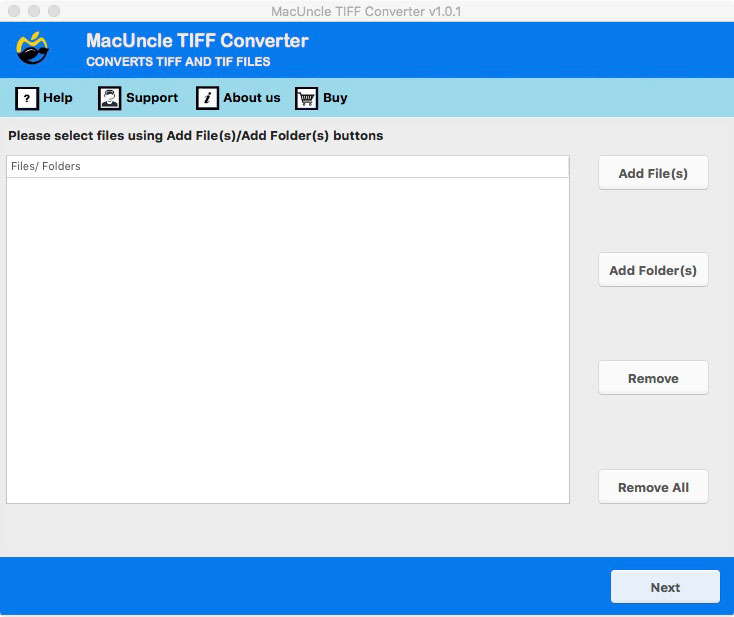Click the Remove All button
Image resolution: width=734 pixels, height=617 pixels.
pos(653,487)
